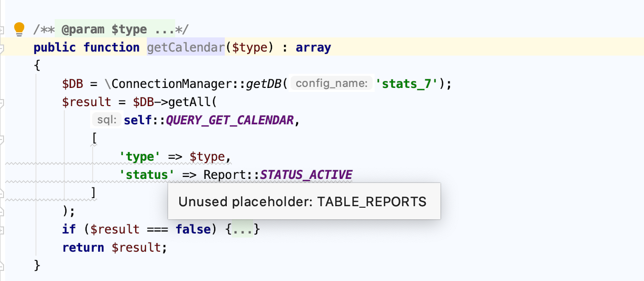Click the sql: parameter hint

(x=107, y=120)
